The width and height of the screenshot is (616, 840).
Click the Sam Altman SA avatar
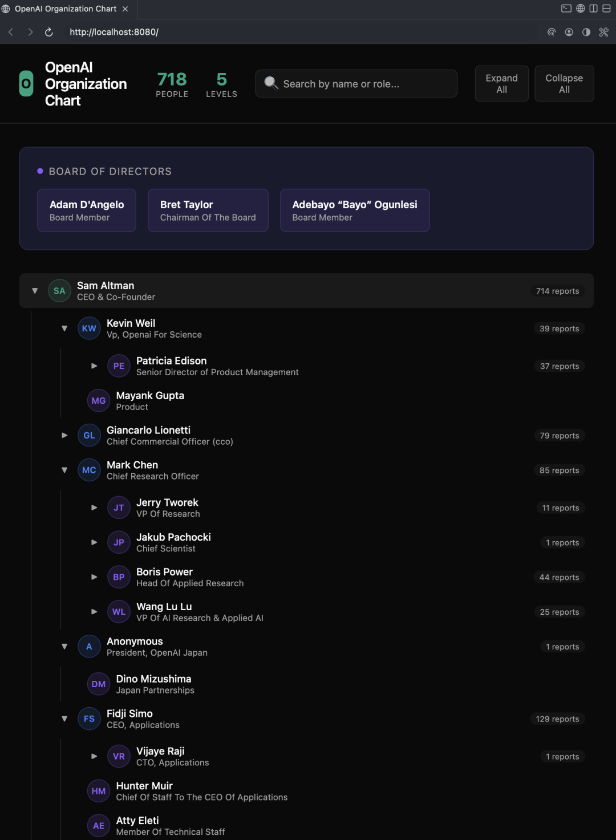59,291
